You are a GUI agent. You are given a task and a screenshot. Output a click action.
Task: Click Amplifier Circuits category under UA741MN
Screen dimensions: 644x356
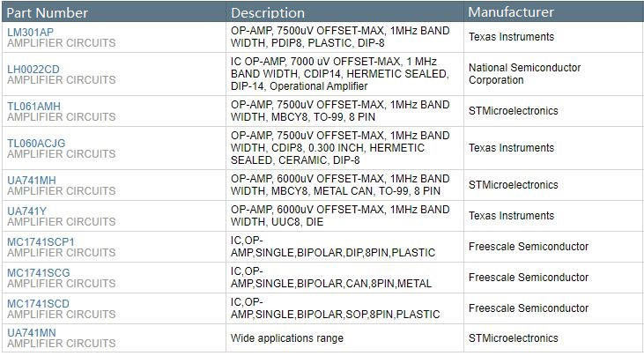[x=61, y=344]
